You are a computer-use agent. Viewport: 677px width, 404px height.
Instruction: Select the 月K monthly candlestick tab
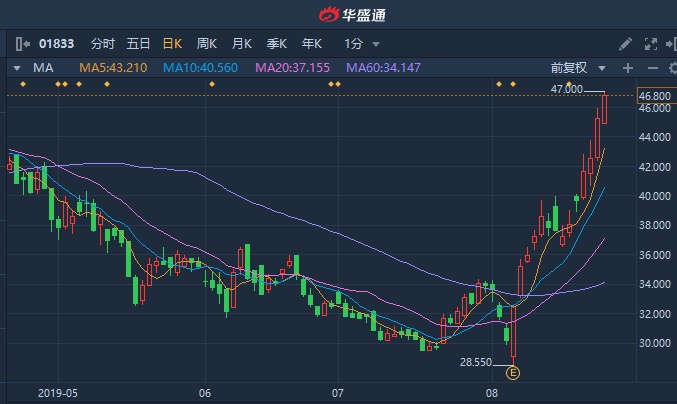(x=242, y=44)
